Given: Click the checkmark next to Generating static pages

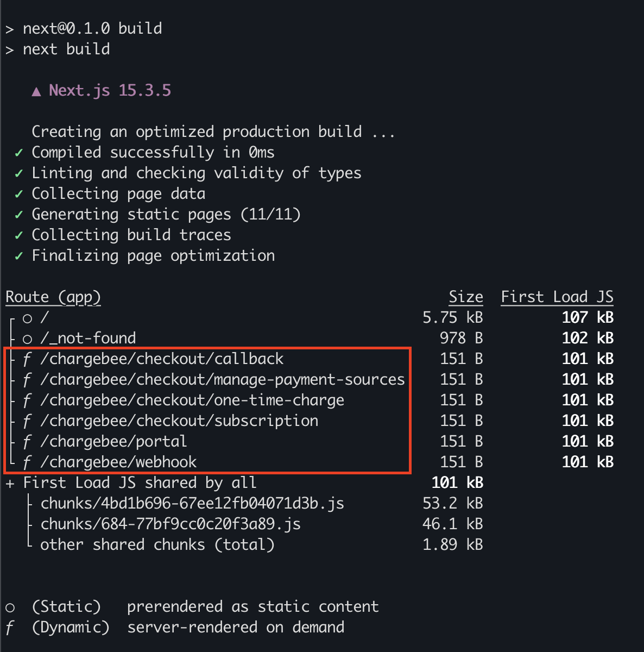Looking at the screenshot, I should point(19,214).
